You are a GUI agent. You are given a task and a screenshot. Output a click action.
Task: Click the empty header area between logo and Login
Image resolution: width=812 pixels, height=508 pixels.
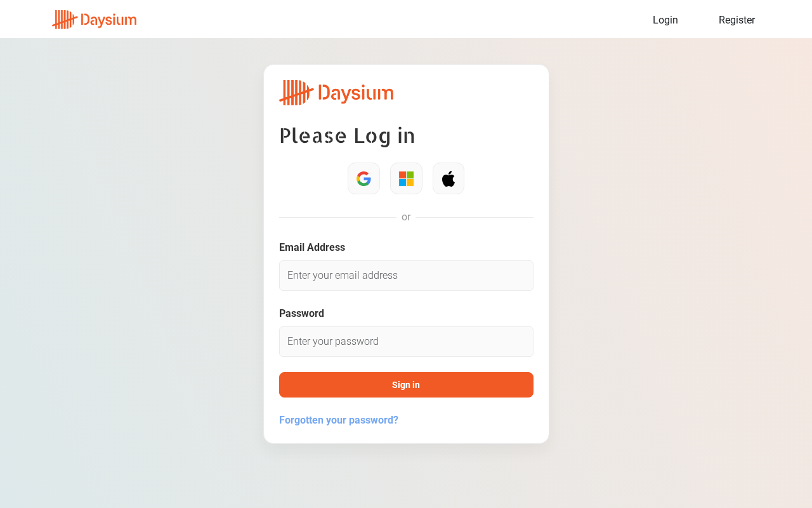pyautogui.click(x=393, y=20)
